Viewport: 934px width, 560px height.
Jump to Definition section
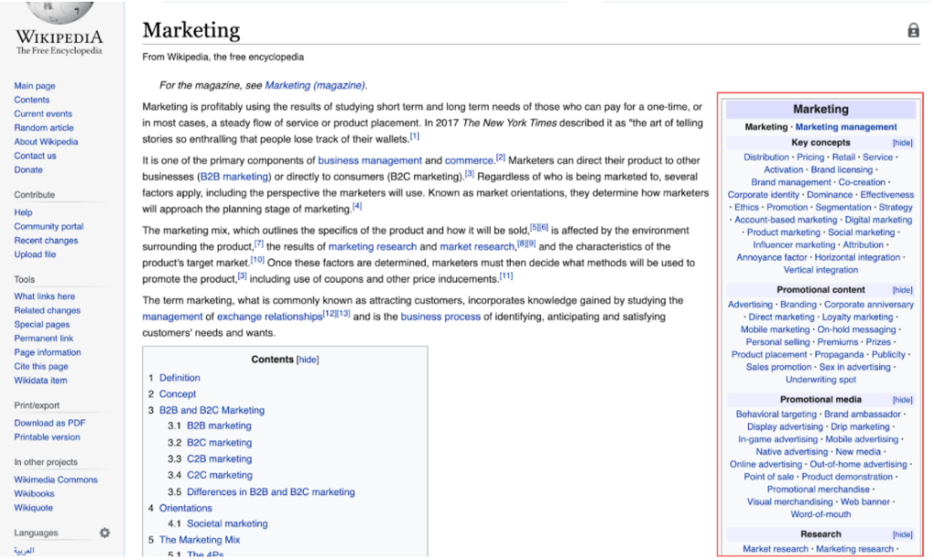[180, 378]
